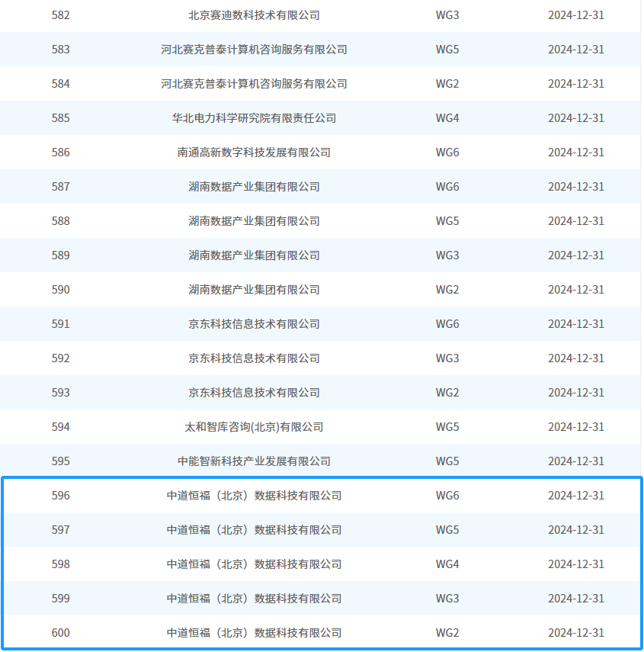Click row number 589
Screen dimensions: 644x652
coord(60,255)
